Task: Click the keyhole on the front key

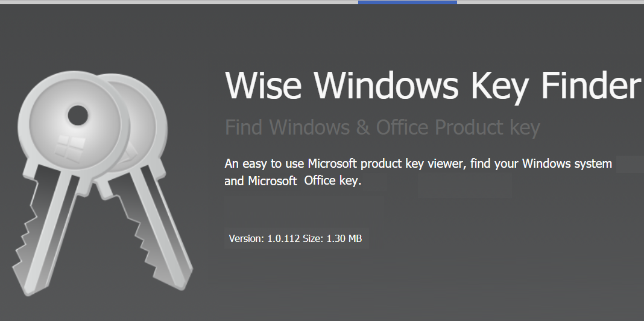Action: (x=77, y=115)
